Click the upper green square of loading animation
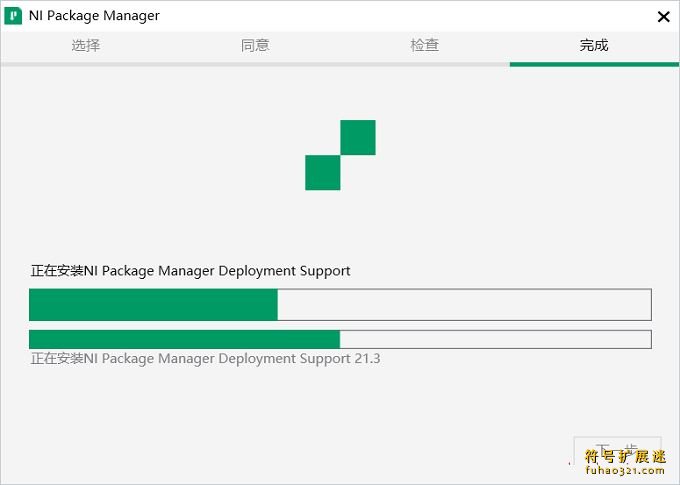The width and height of the screenshot is (680, 485). [x=358, y=138]
